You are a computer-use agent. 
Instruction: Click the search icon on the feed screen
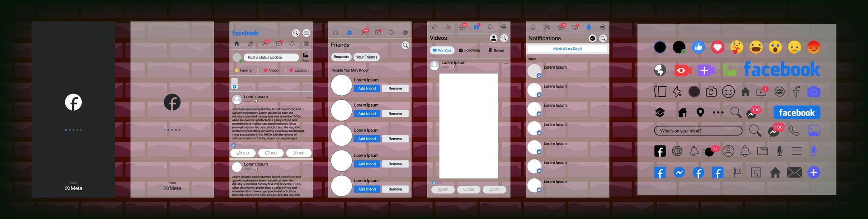296,33
